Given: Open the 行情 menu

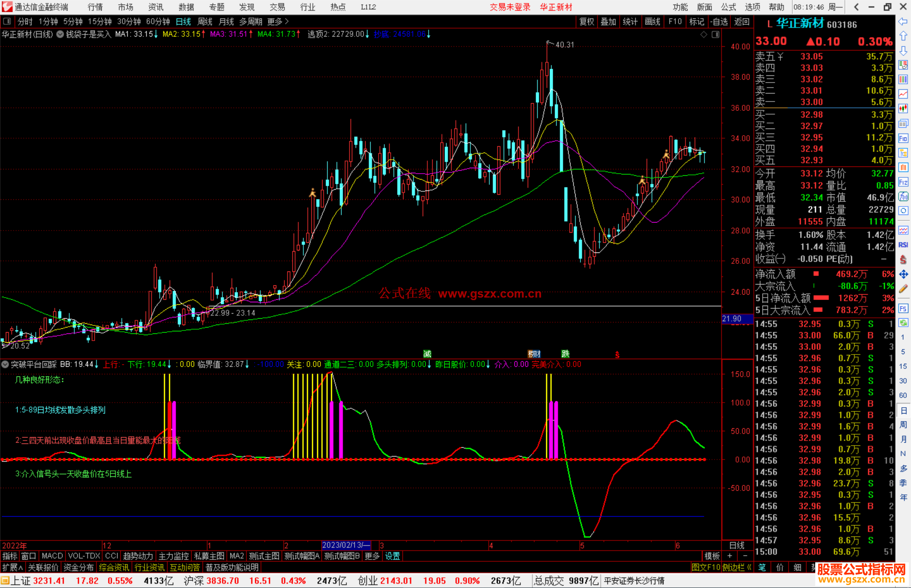Looking at the screenshot, I should pyautogui.click(x=95, y=7).
